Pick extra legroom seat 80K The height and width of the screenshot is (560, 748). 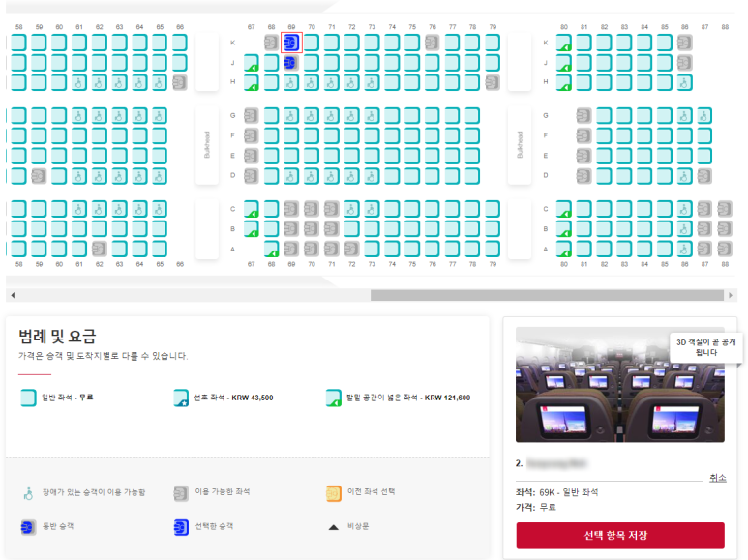point(564,43)
